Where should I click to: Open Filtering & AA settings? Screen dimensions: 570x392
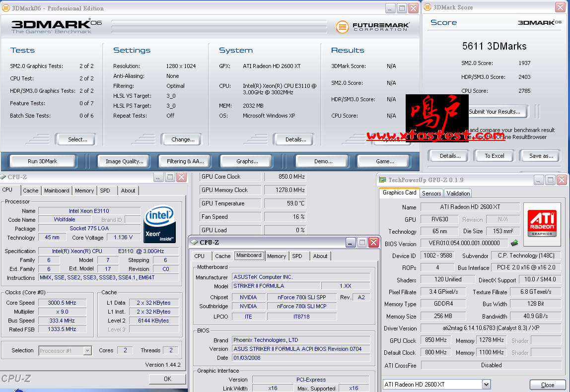(x=185, y=161)
